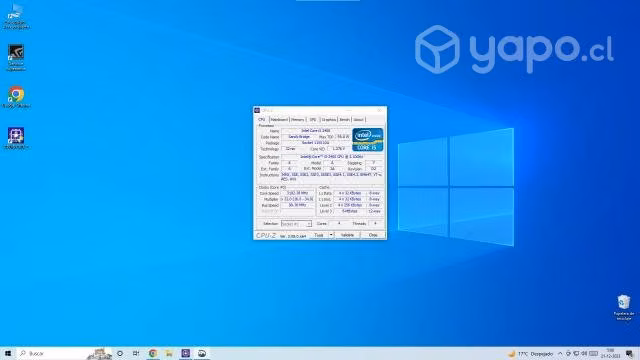Click the Code Name value Sandy Bridge
The height and width of the screenshot is (360, 640).
pos(299,137)
